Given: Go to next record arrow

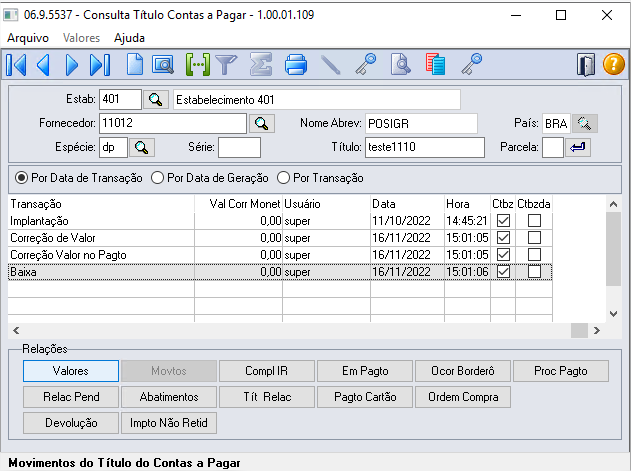Looking at the screenshot, I should pos(72,64).
